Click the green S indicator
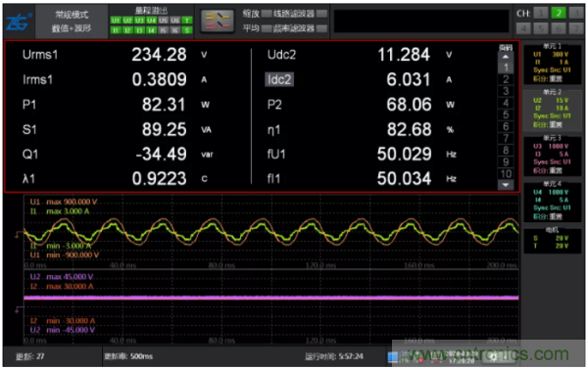This screenshot has height=369, width=588. point(187,30)
